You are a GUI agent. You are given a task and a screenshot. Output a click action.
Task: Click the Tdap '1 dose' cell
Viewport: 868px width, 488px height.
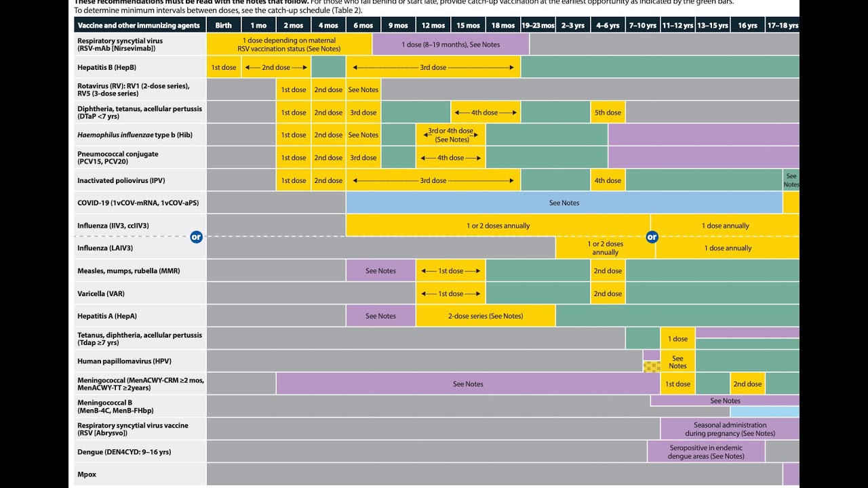(x=678, y=338)
